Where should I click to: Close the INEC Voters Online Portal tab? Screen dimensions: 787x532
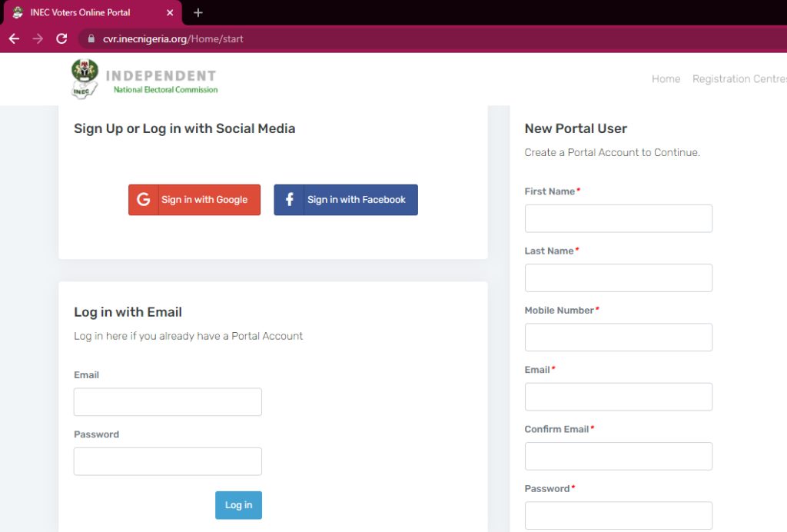168,12
